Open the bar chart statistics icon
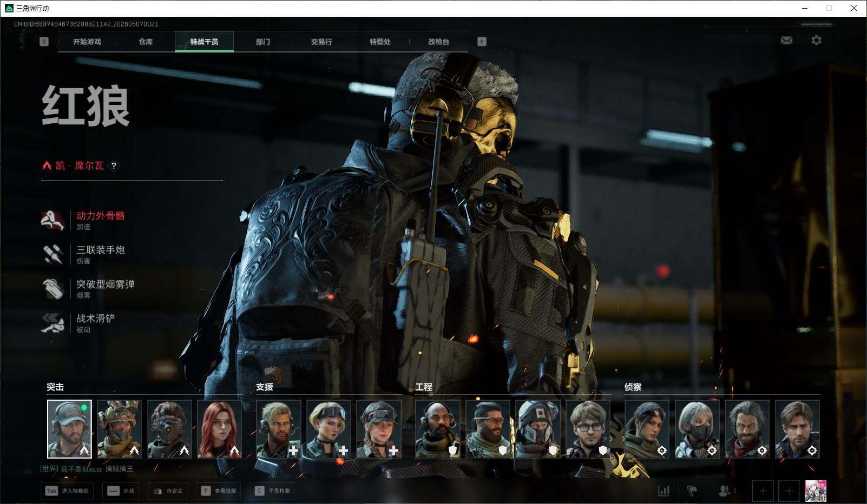Image resolution: width=867 pixels, height=504 pixels. pos(664,491)
